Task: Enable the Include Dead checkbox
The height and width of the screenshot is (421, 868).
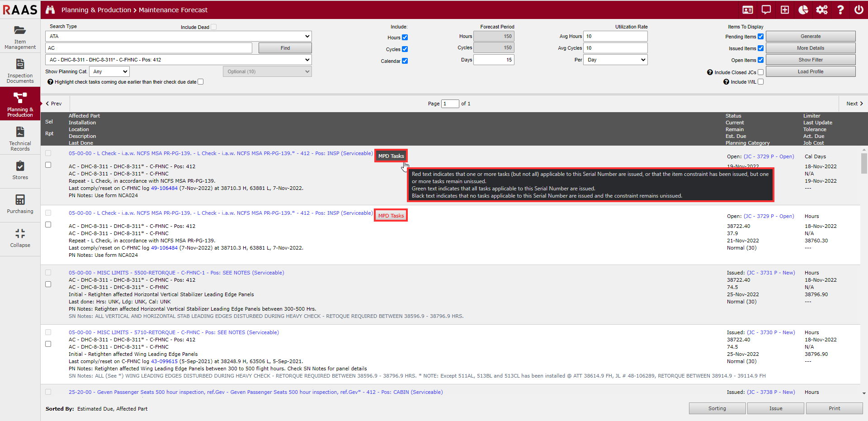Action: pos(213,27)
